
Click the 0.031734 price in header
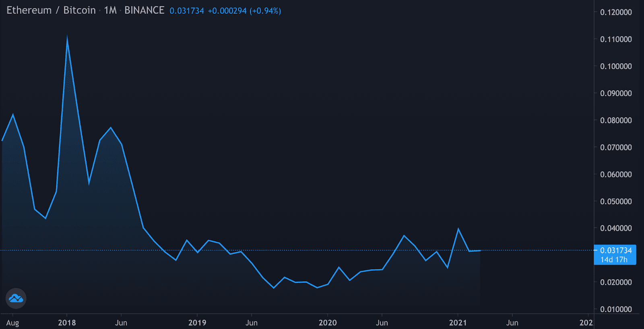pyautogui.click(x=186, y=11)
